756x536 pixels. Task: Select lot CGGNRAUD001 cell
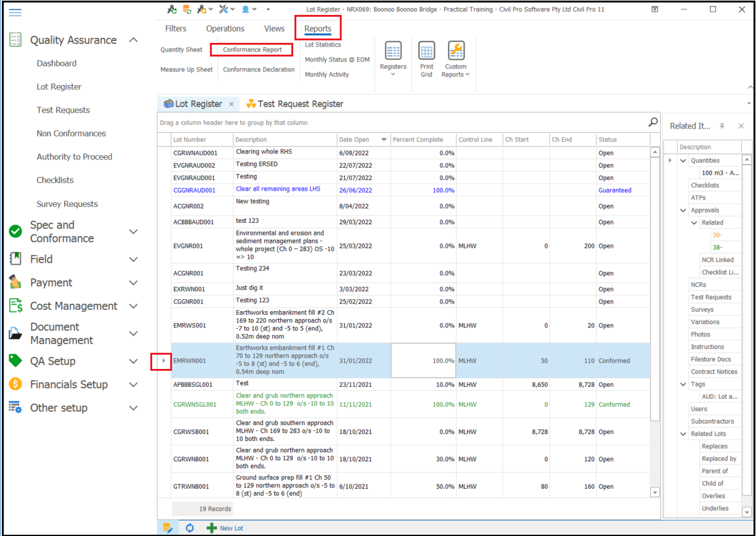[202, 190]
